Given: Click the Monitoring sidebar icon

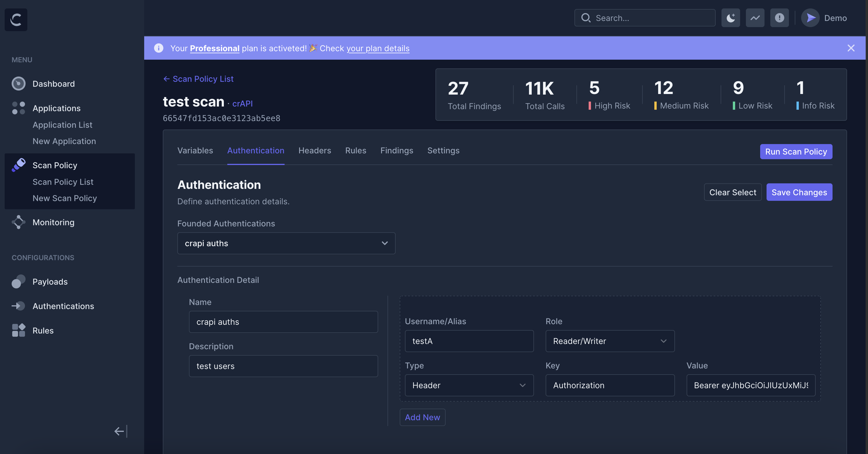Looking at the screenshot, I should pos(19,222).
